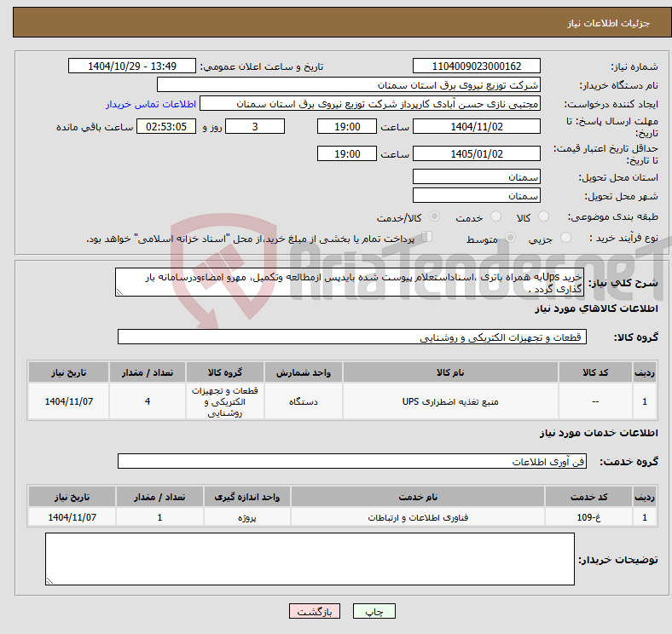Click the منبع تغذیه اضطراری UPS cell
672x634 pixels.
pyautogui.click(x=450, y=401)
